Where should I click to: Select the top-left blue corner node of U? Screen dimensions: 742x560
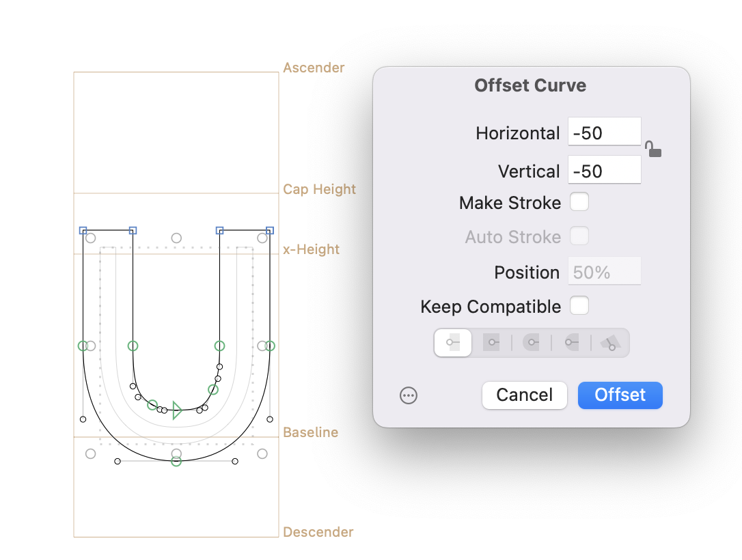click(83, 231)
